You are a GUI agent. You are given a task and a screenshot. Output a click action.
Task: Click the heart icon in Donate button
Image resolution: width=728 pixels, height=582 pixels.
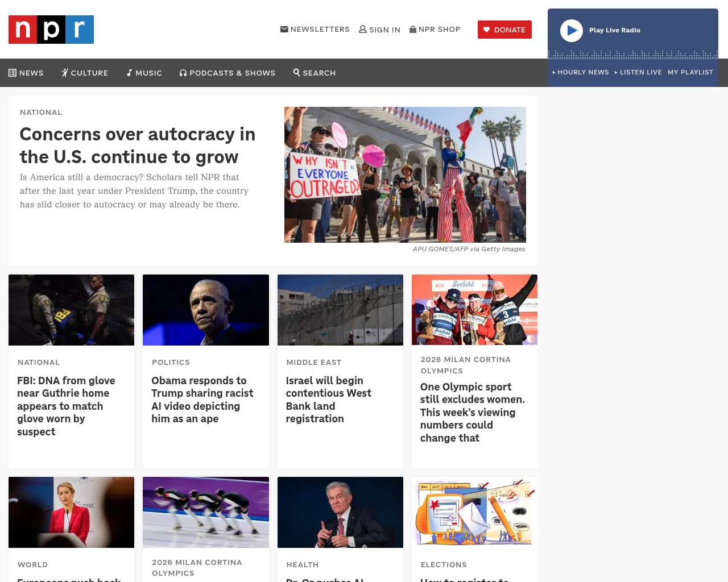(x=487, y=30)
